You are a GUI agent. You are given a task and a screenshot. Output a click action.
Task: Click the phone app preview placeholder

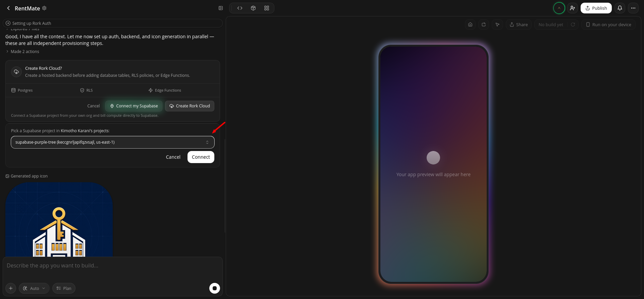point(433,164)
